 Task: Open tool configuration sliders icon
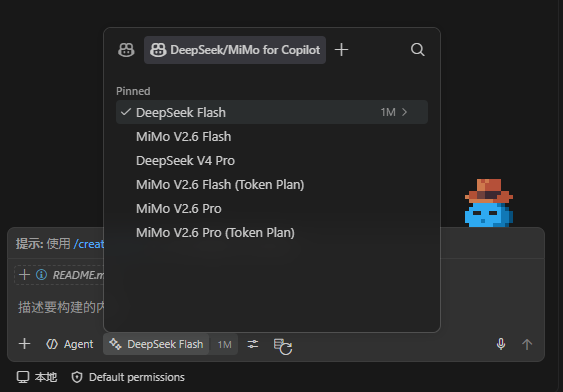(x=253, y=344)
